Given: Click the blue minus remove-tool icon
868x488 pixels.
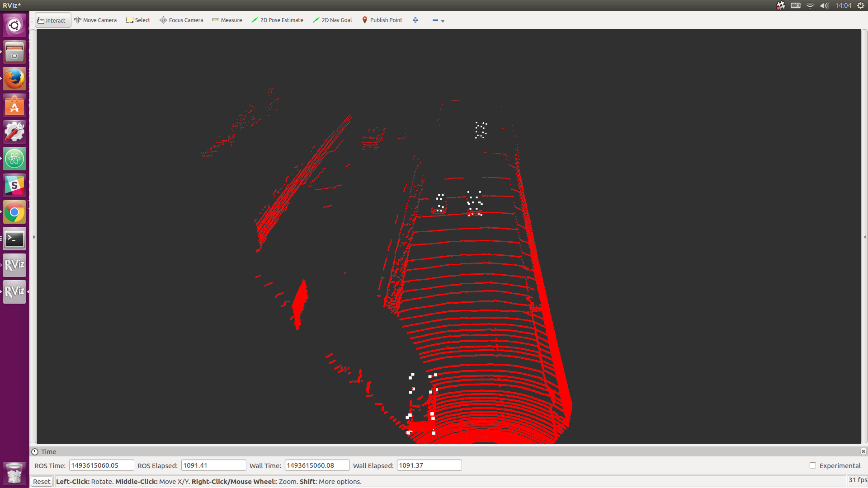Looking at the screenshot, I should point(435,20).
